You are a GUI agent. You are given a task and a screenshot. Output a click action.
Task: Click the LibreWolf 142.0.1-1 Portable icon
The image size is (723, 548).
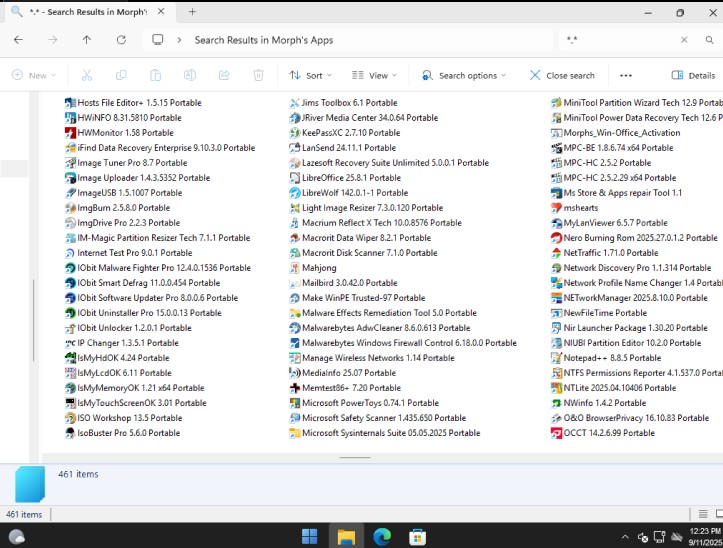tap(295, 193)
